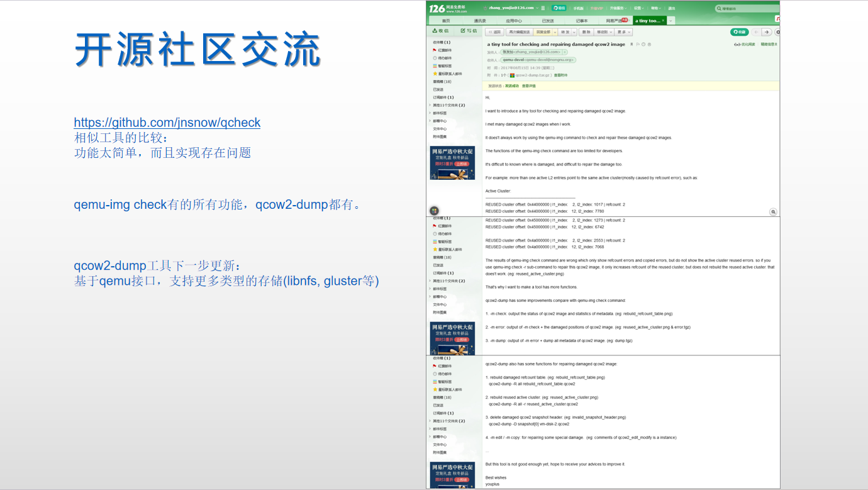Open the 更多 more-actions dropdown
The width and height of the screenshot is (868, 490).
pos(624,32)
